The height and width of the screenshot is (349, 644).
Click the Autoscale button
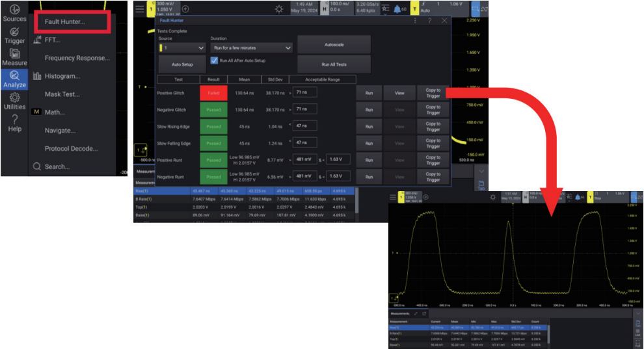(x=334, y=44)
